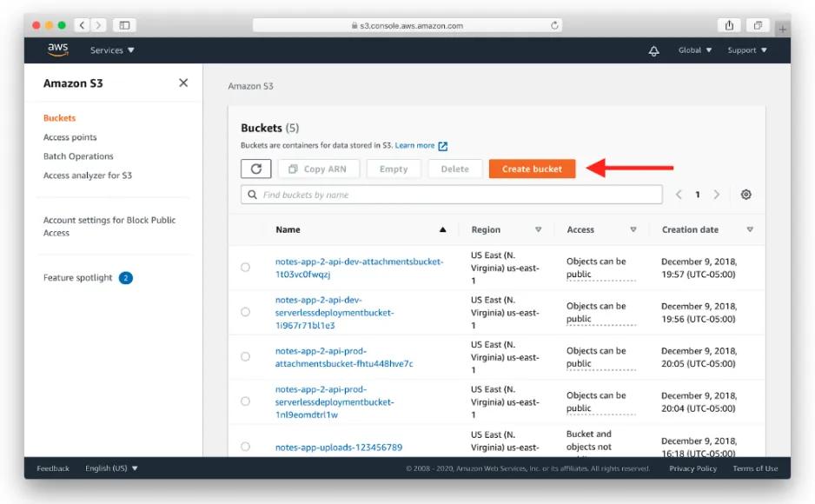Click the AWS logo home icon
Viewport: 815px width, 504px height.
[57, 50]
